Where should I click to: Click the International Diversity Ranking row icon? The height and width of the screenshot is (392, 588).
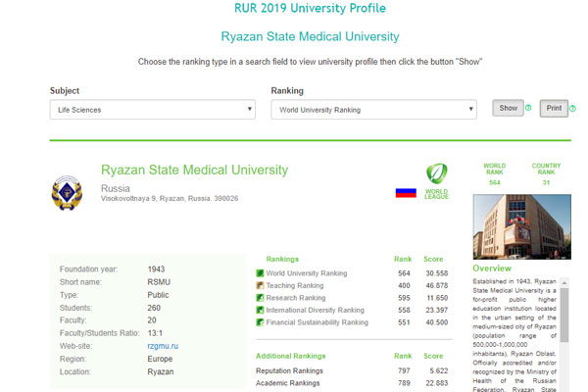pos(260,310)
